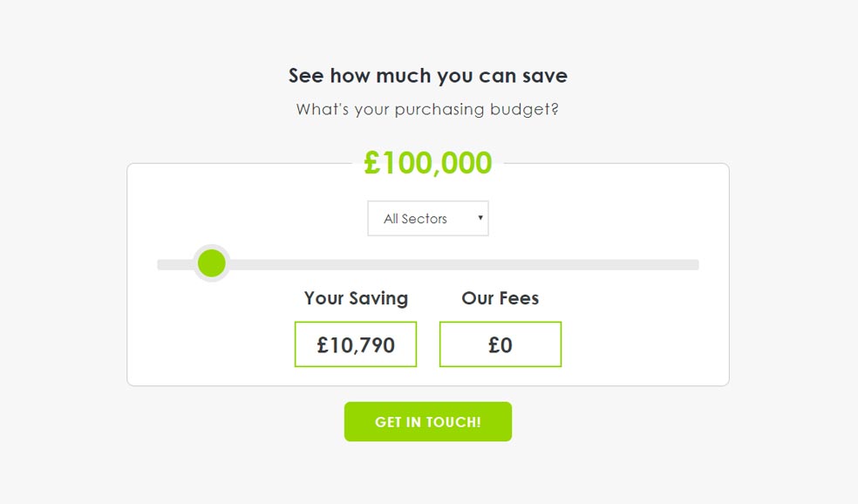Click the £0 fees value box
Screen dimensions: 858x504
coord(500,344)
